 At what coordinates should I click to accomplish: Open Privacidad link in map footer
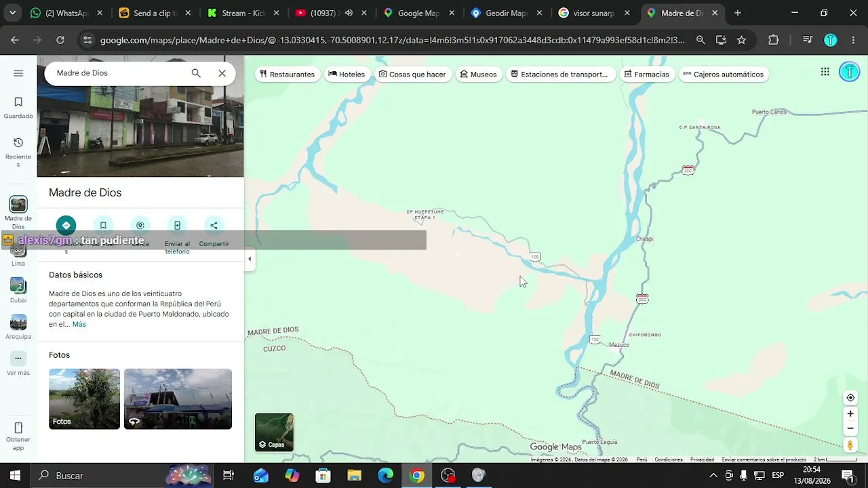(702, 460)
